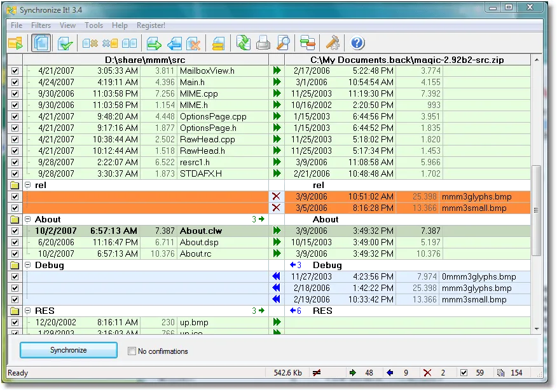557x392 pixels.
Task: Open the Tools menu
Action: (x=93, y=25)
